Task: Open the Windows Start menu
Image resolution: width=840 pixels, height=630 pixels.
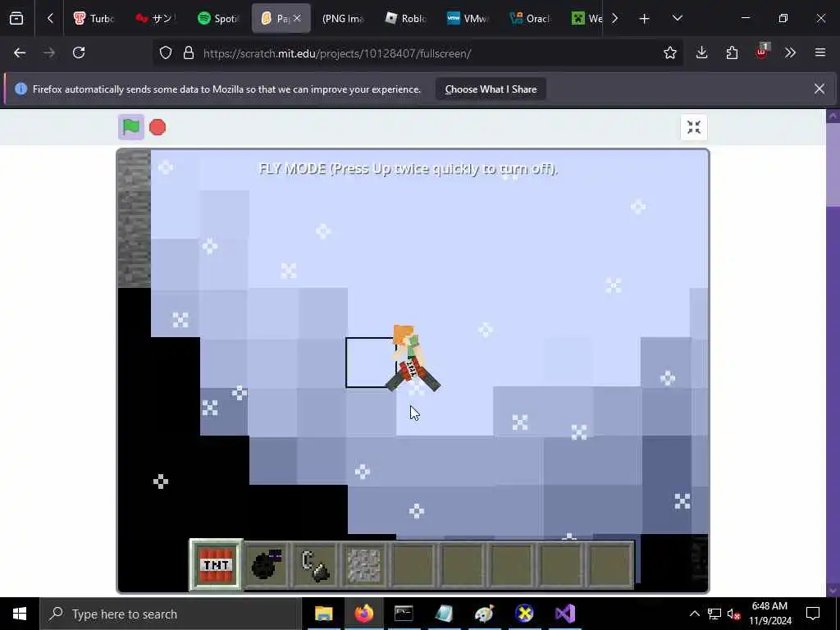Action: coord(20,614)
